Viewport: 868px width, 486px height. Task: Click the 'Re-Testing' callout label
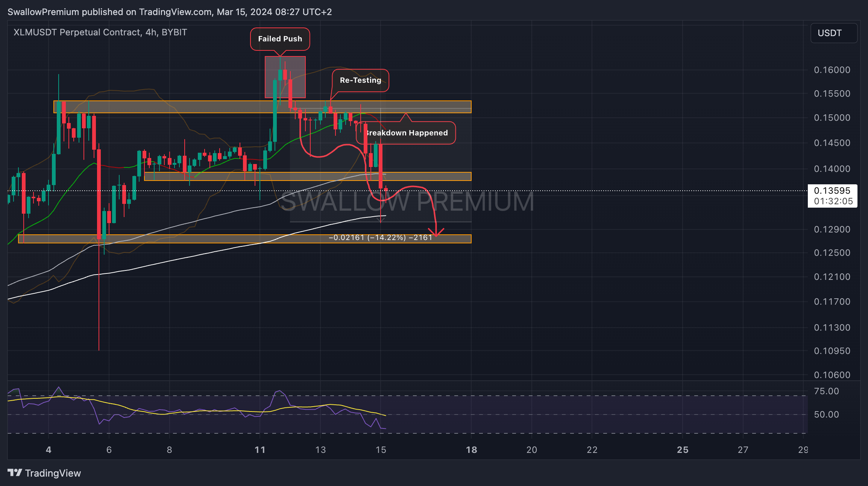coord(360,80)
